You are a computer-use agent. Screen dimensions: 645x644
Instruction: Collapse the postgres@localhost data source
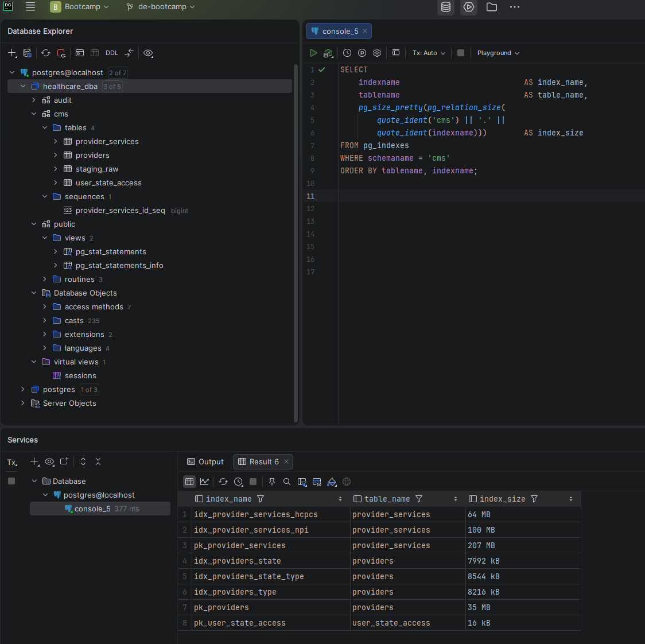click(x=12, y=73)
